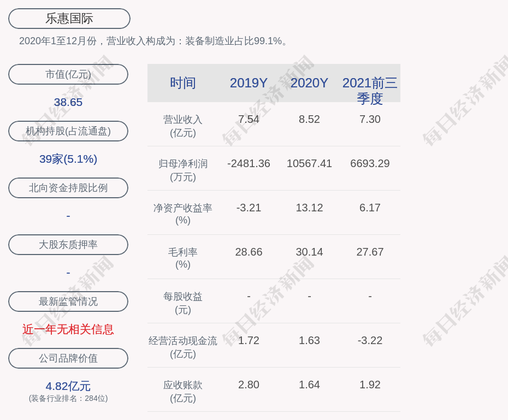Select the gross margin value 28.66
The image size is (508, 420).
[x=249, y=252]
